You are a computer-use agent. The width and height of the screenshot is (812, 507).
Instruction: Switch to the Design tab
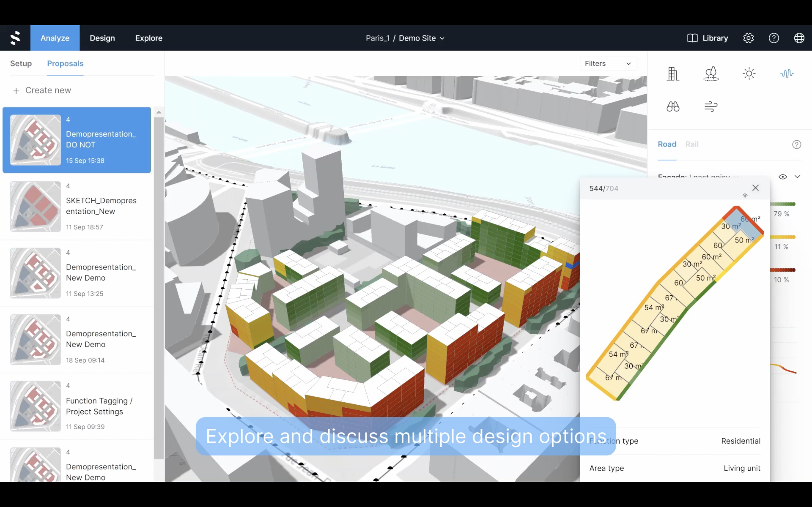coord(102,38)
